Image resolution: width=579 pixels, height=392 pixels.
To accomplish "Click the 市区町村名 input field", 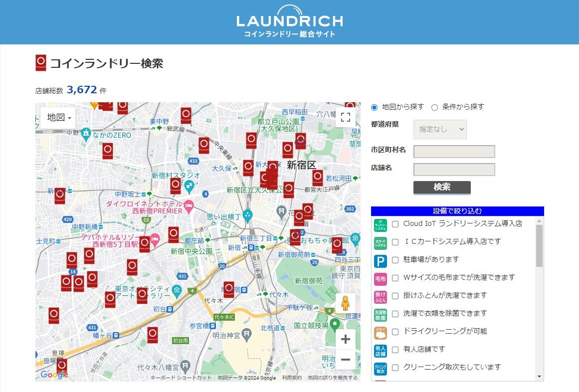I will (x=454, y=151).
